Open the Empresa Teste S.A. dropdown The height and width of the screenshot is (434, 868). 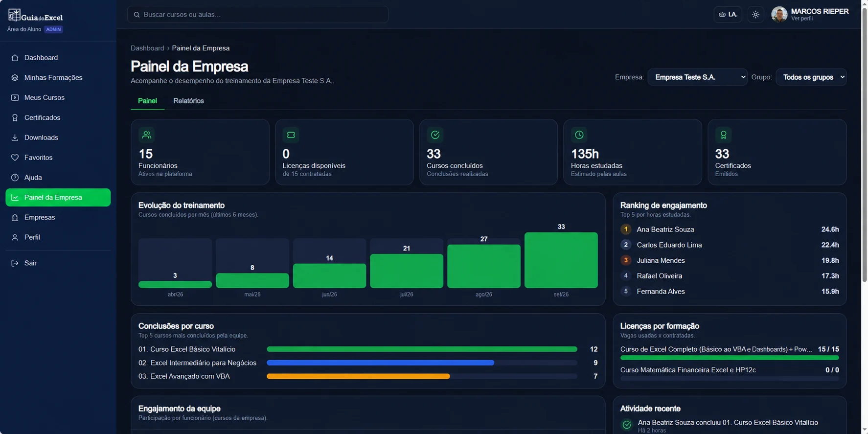697,77
